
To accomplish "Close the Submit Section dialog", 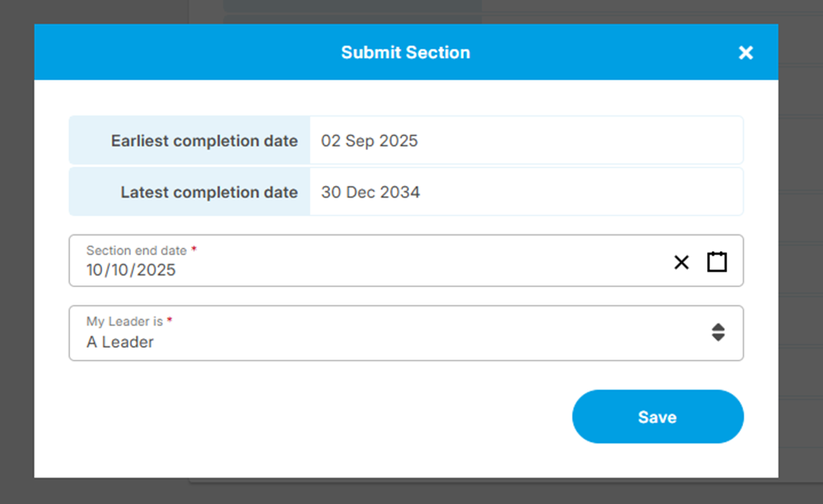I will coord(746,53).
